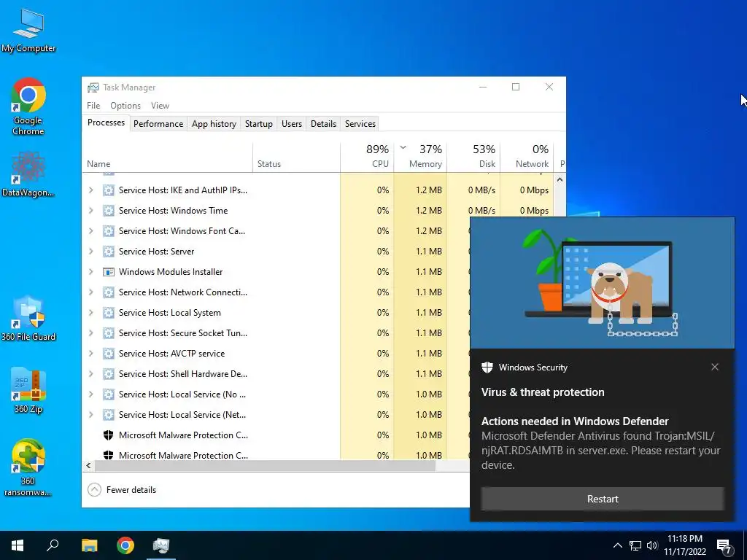
Task: Click the network tray icon
Action: pos(635,545)
